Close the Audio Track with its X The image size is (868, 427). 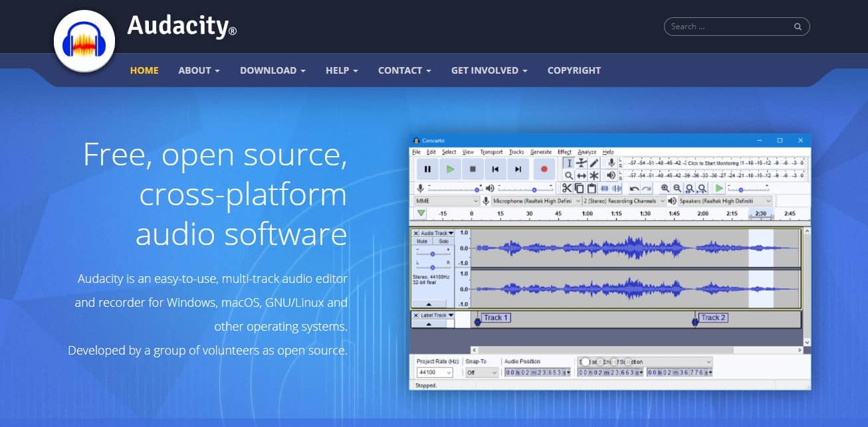(416, 233)
